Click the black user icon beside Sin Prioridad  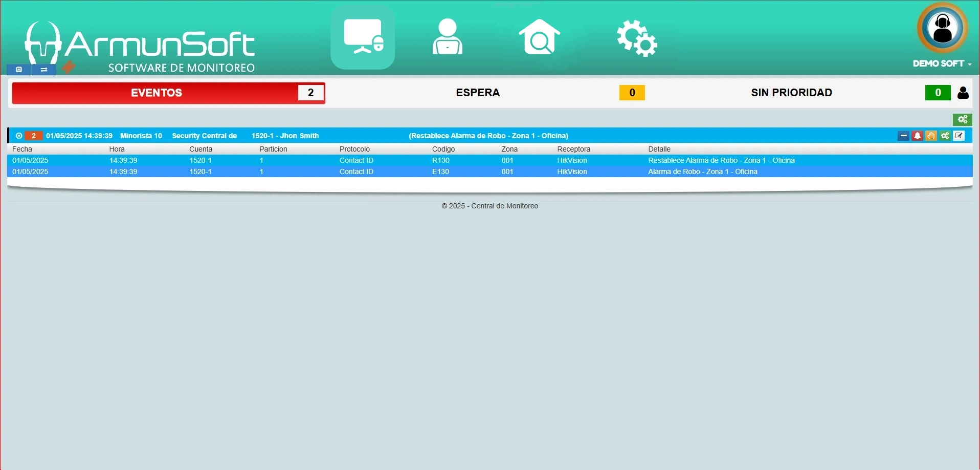[x=963, y=93]
